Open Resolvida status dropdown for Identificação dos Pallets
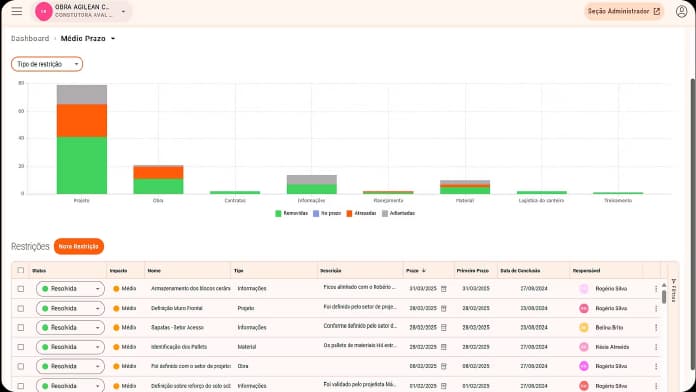Image resolution: width=696 pixels, height=392 pixels. tap(70, 347)
